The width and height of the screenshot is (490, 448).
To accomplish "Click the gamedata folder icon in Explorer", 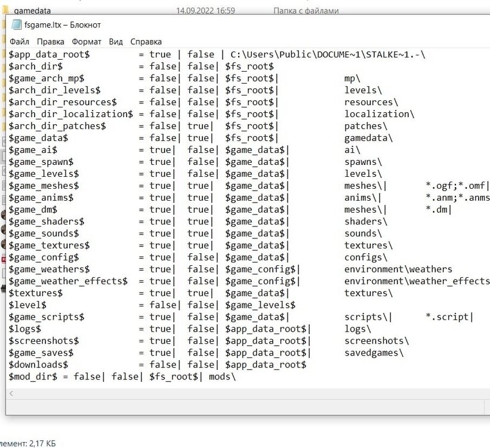I will (5, 10).
